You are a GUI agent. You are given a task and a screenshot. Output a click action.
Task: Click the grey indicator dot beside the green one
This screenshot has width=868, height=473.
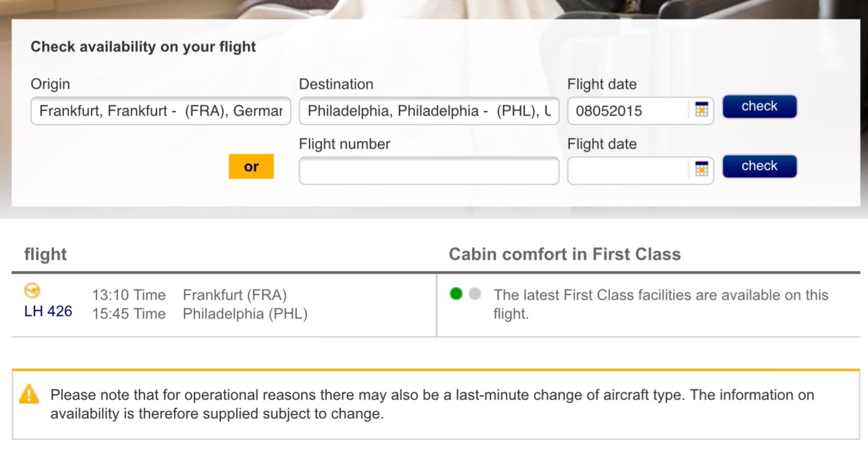pyautogui.click(x=474, y=294)
